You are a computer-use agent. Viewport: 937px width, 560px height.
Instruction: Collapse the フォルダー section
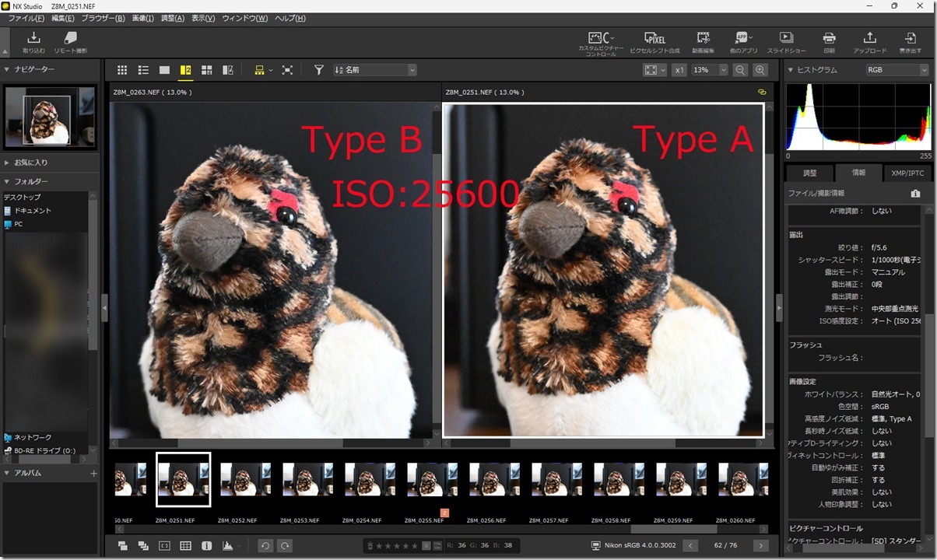(7, 181)
